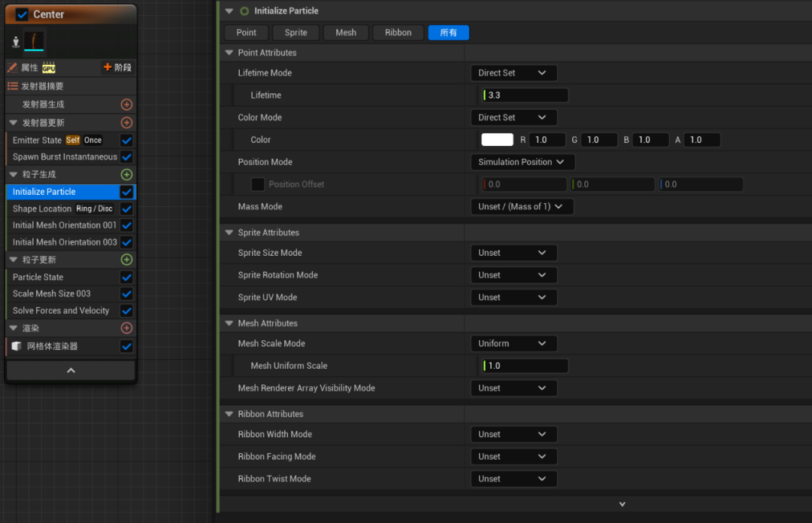
Task: Expand more options with bottom chevron
Action: (x=622, y=504)
